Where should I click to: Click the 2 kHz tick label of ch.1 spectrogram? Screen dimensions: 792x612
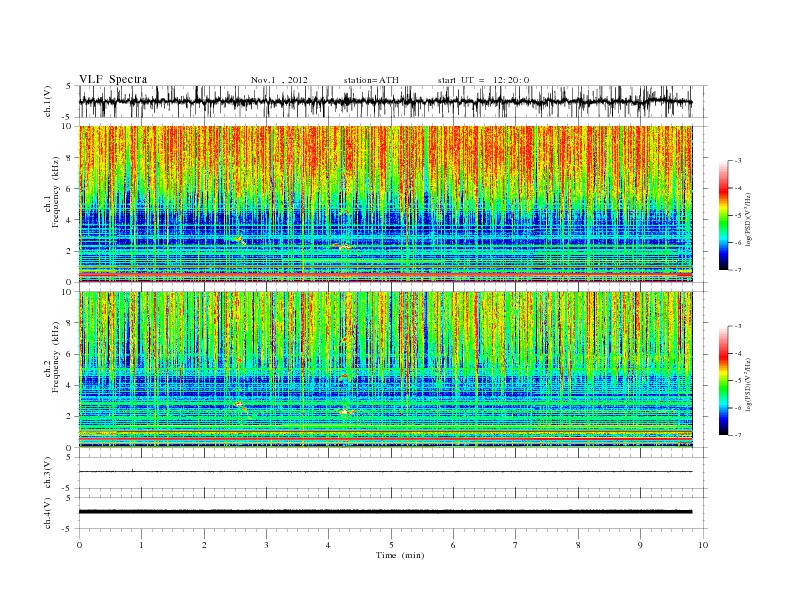tap(70, 251)
